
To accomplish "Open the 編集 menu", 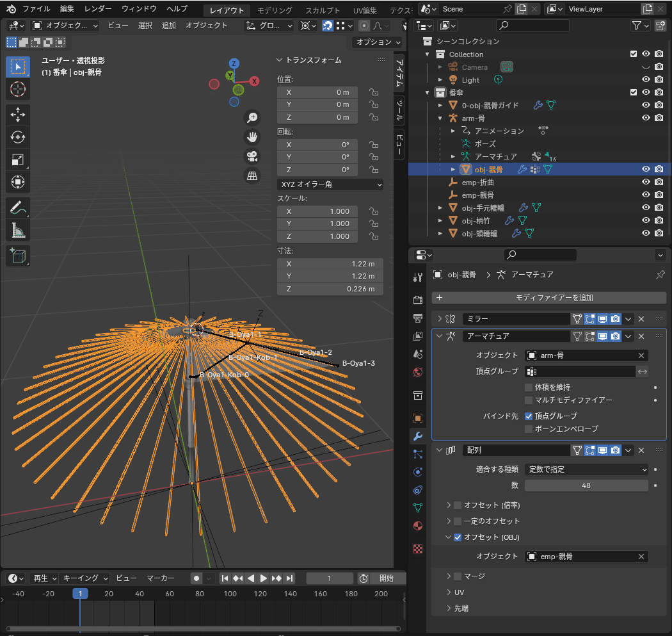I will (67, 9).
